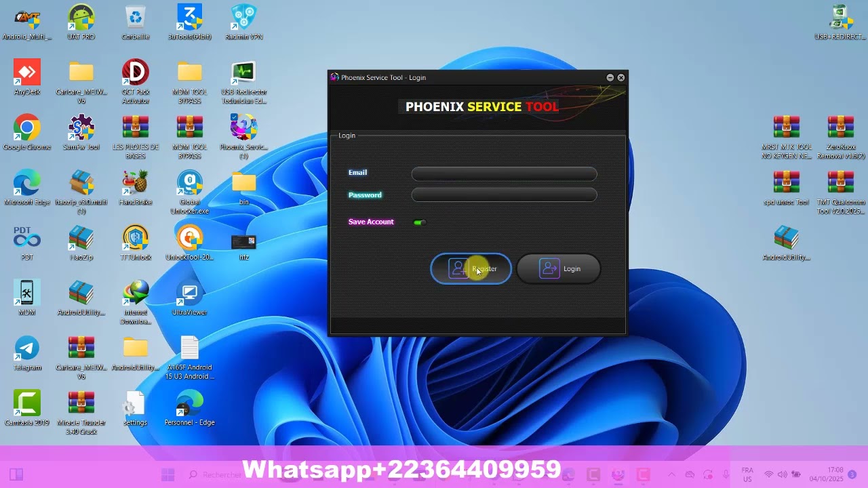Select the MDM phone-repair shortcut

pos(27,298)
